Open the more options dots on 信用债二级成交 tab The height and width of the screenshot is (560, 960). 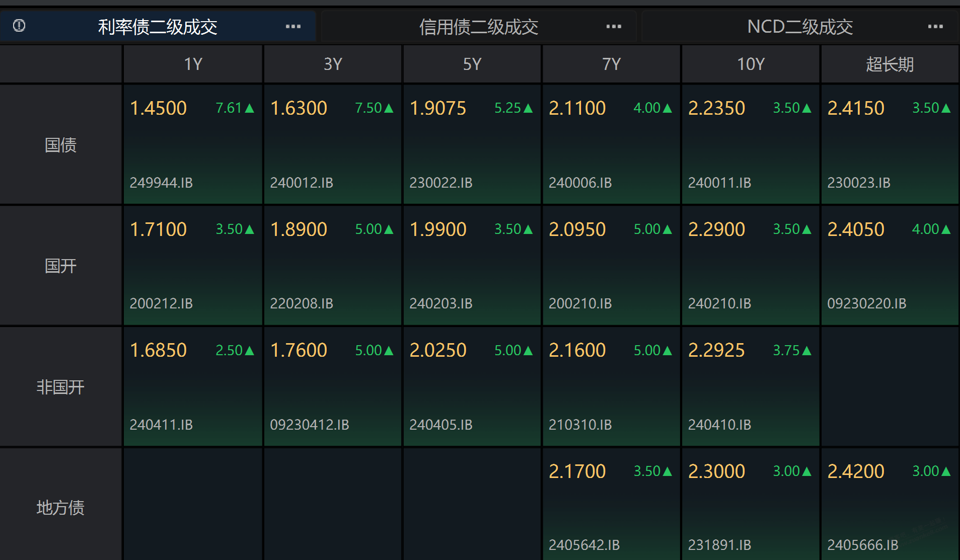click(614, 27)
